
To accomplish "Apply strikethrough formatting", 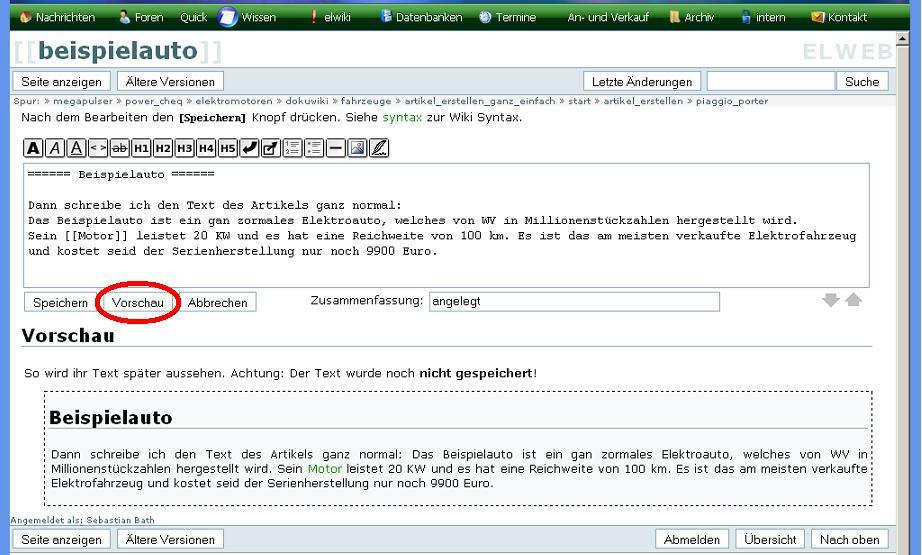I will (119, 148).
